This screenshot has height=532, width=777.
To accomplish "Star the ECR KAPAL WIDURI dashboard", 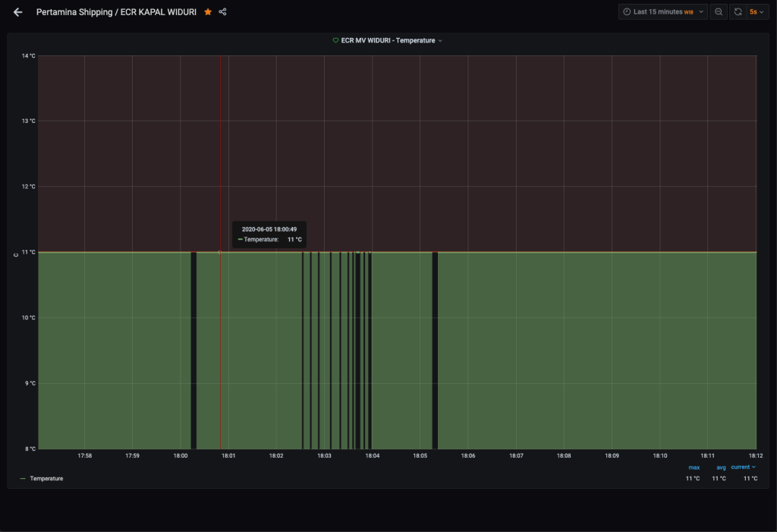I will 208,12.
